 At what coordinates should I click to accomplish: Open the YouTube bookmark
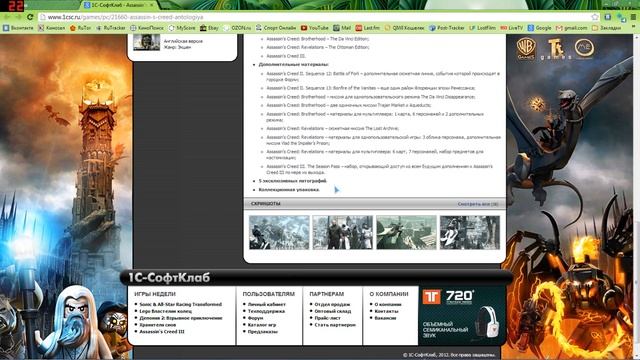coord(315,28)
